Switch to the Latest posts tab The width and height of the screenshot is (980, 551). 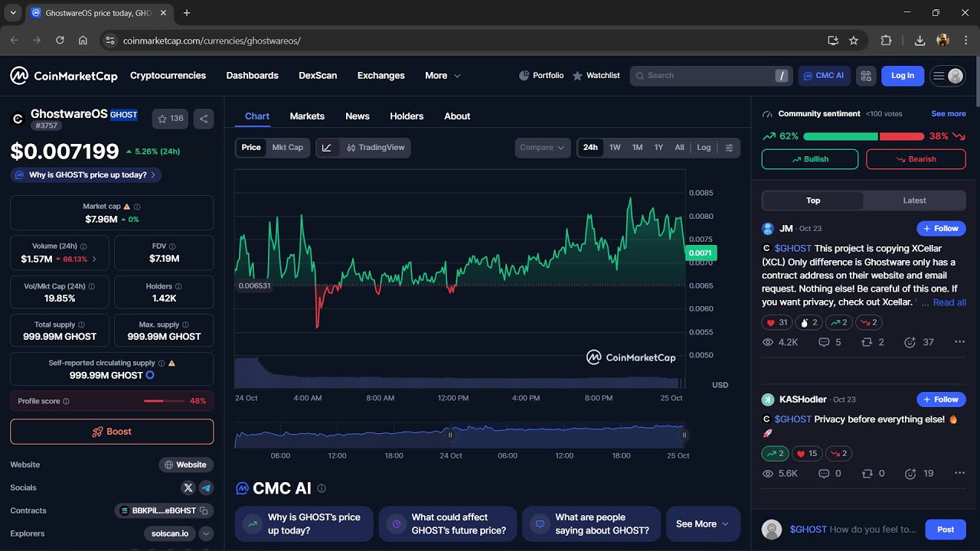[x=914, y=201]
